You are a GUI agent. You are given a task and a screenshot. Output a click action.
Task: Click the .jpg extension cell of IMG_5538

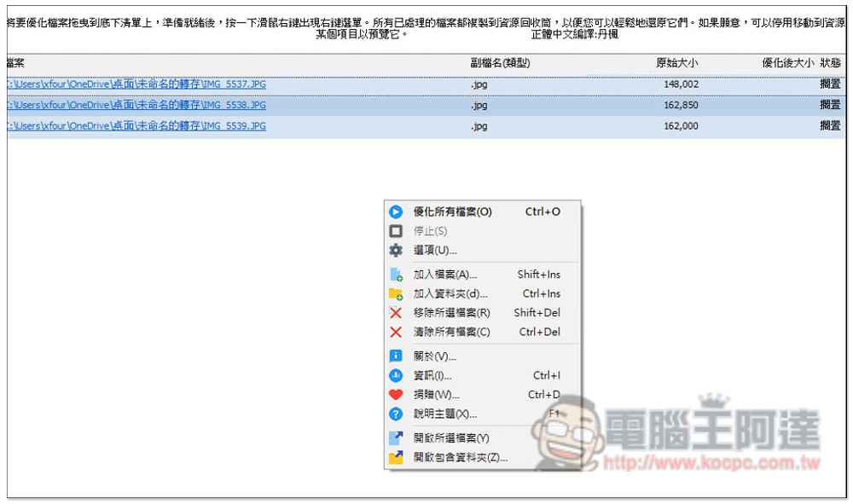[x=479, y=106]
